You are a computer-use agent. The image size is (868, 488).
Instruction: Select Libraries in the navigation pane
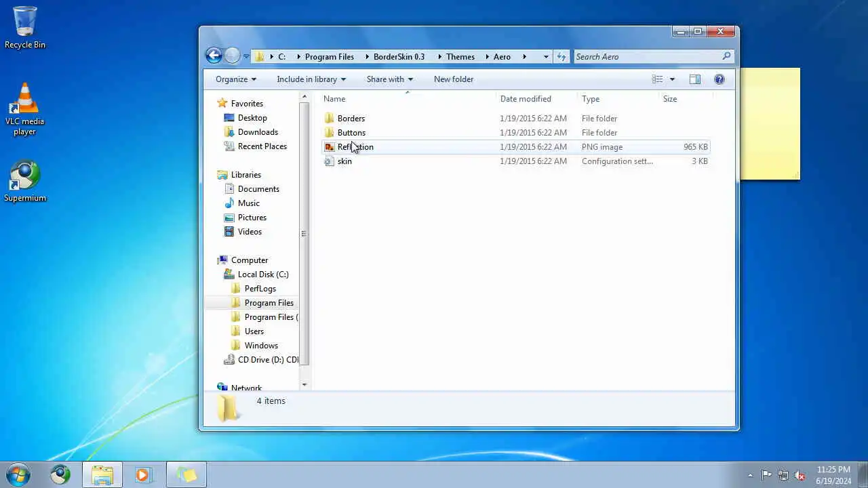pos(245,175)
